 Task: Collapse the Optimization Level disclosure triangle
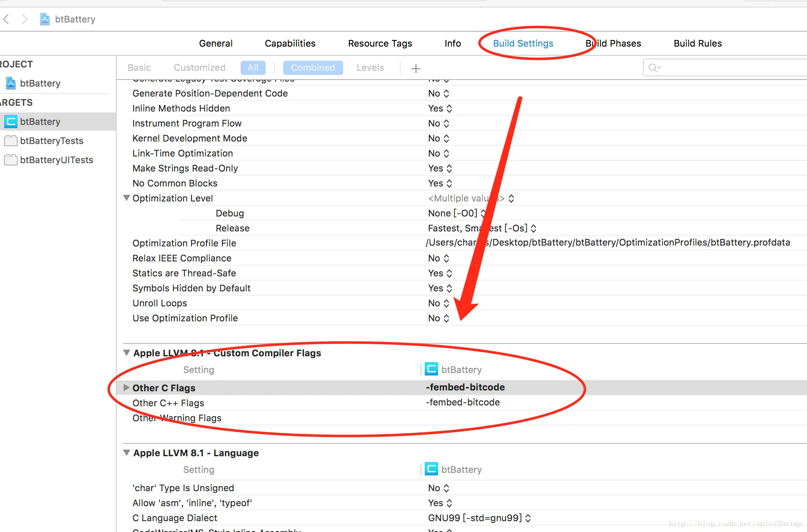[x=127, y=198]
